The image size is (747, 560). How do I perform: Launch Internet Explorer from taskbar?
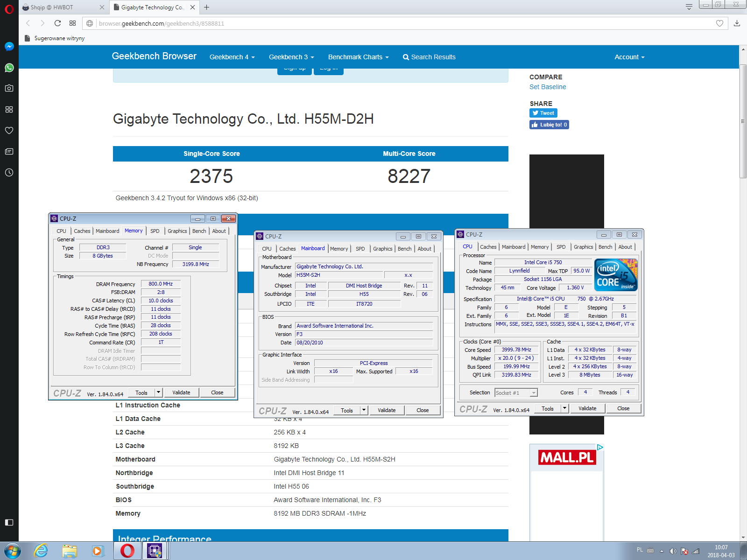point(41,551)
